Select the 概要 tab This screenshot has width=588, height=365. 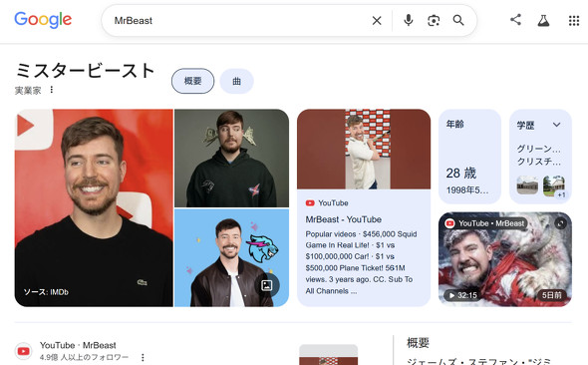coord(192,81)
